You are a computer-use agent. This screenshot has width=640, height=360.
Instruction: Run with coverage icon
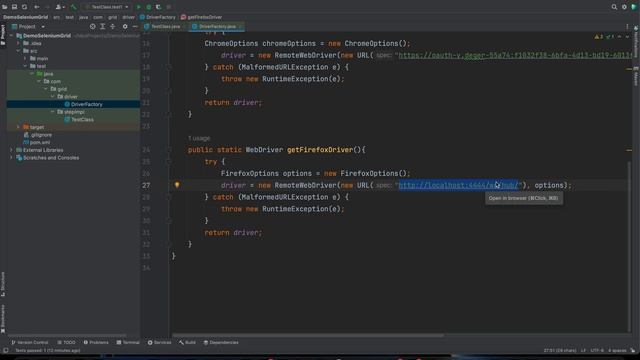point(158,7)
